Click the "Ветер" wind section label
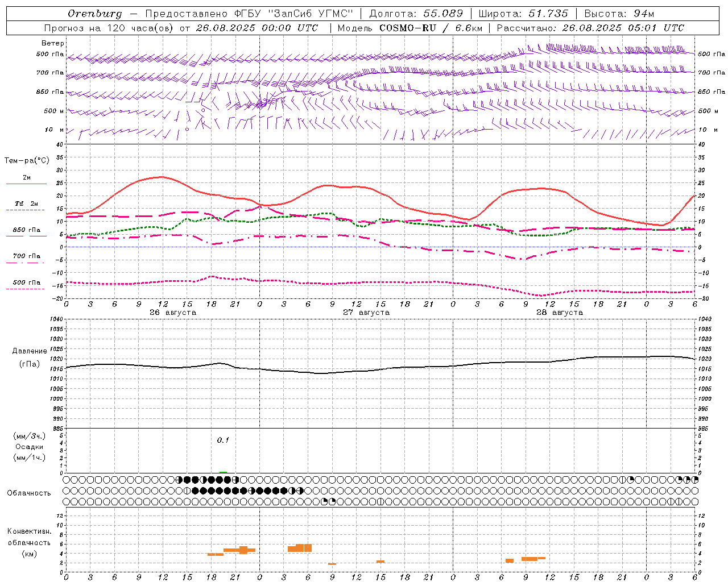This screenshot has height=582, width=728. tap(53, 43)
